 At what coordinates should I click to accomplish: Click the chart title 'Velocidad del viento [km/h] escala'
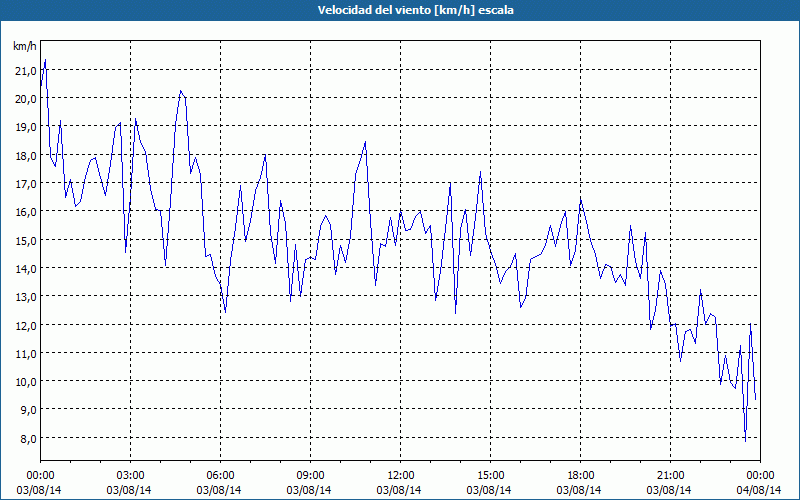pos(415,10)
